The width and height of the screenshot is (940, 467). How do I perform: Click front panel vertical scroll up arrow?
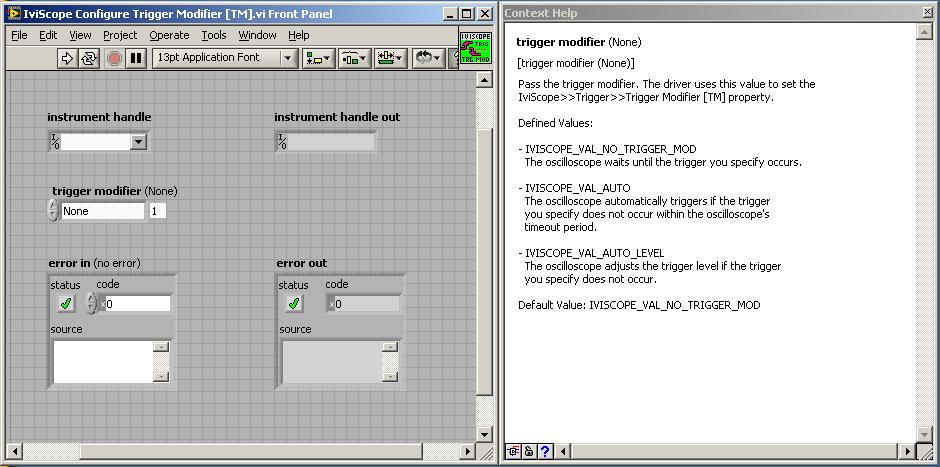[484, 80]
